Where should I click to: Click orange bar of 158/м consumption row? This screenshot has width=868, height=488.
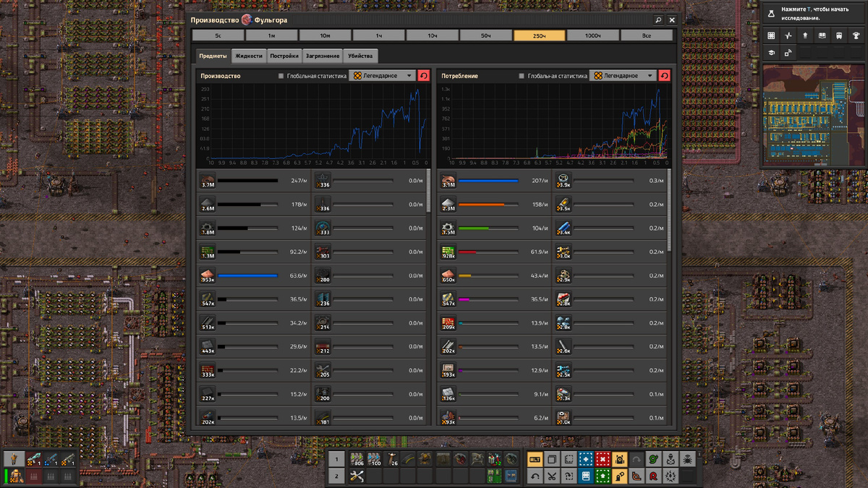click(x=482, y=205)
